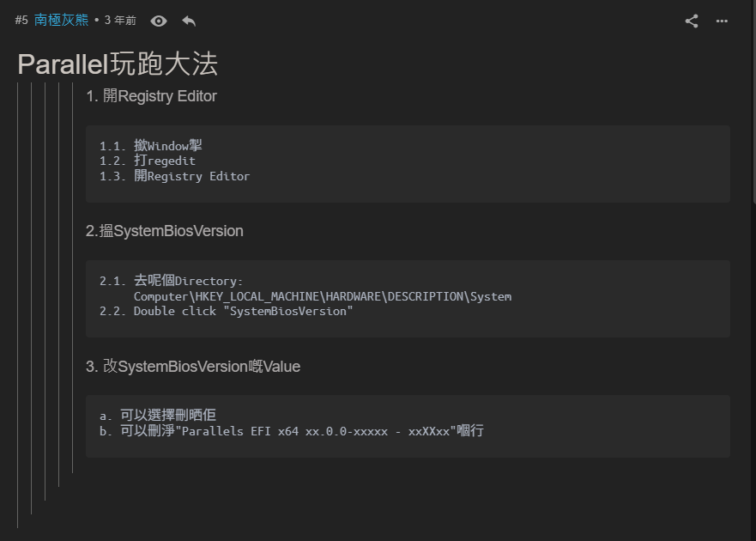The width and height of the screenshot is (756, 541).
Task: Open the three-dot more options menu
Action: pos(722,21)
